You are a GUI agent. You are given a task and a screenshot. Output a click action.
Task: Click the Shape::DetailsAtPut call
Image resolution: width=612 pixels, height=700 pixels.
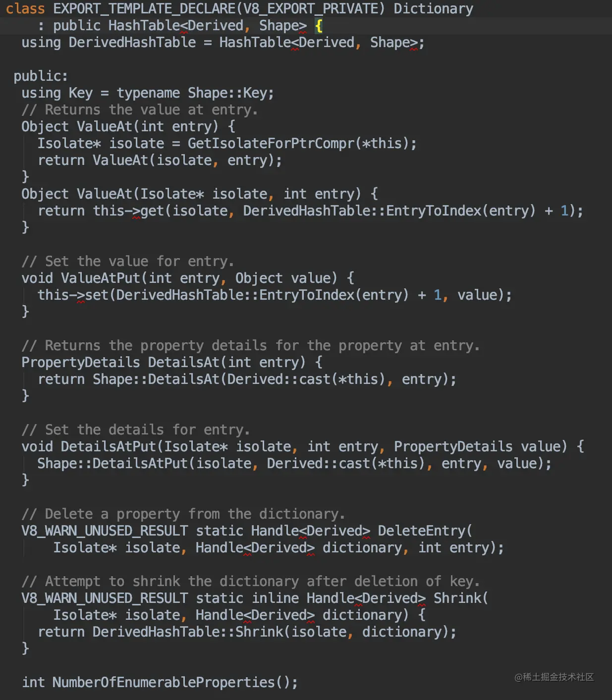tap(112, 464)
